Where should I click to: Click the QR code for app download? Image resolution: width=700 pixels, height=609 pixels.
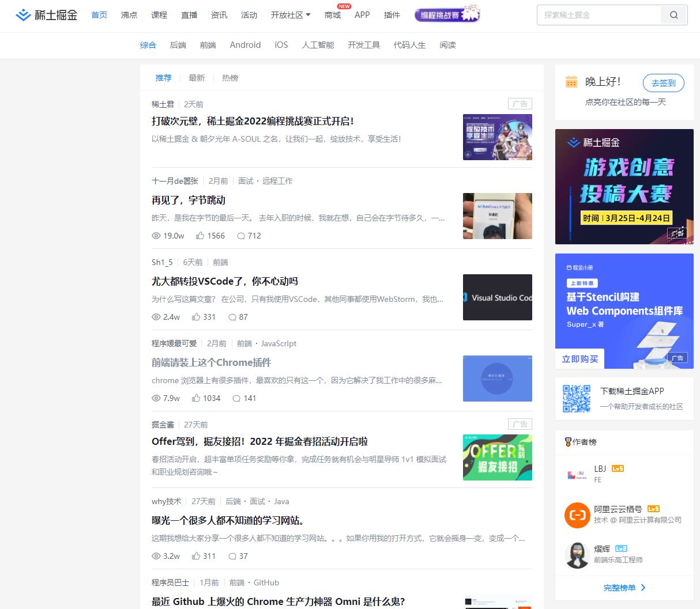(577, 399)
